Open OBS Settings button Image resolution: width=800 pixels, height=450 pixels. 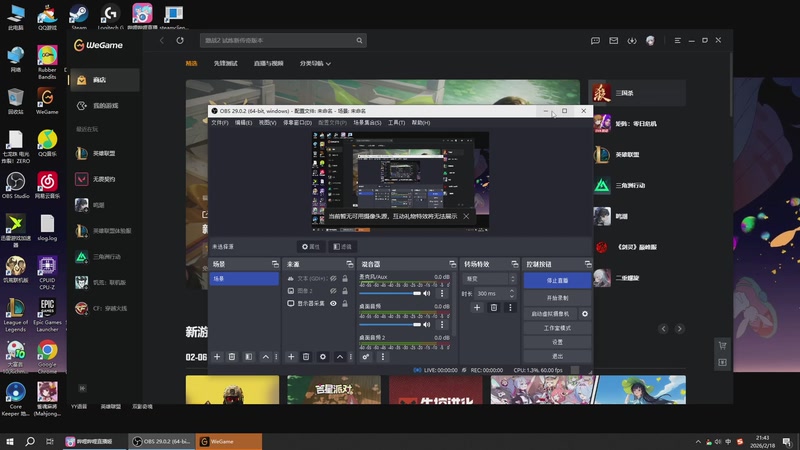pyautogui.click(x=557, y=342)
